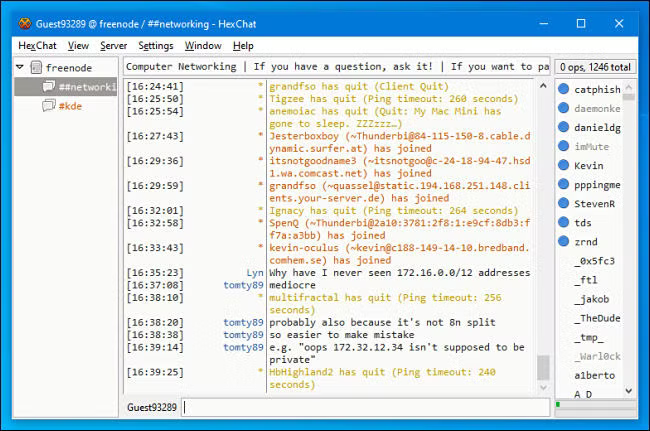
Task: Click the blue dot beside Kevin
Action: pyautogui.click(x=563, y=165)
